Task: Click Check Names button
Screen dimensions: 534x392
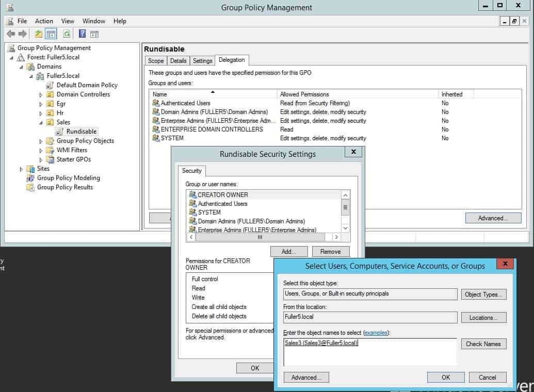Action: (x=483, y=344)
